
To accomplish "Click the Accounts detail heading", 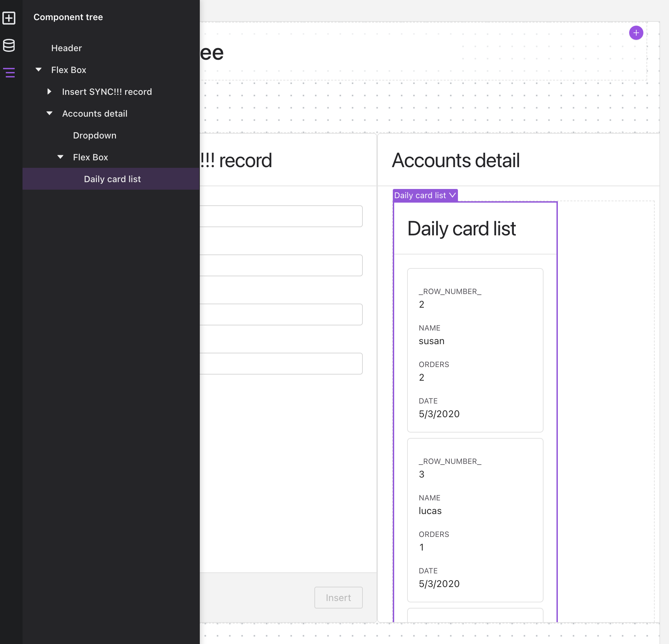I will click(455, 160).
